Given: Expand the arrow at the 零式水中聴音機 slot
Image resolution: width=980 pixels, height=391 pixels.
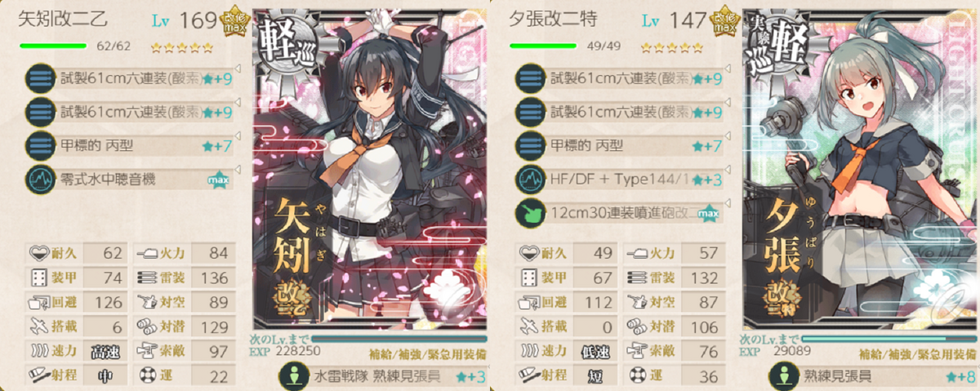Looking at the screenshot, I should tap(237, 170).
